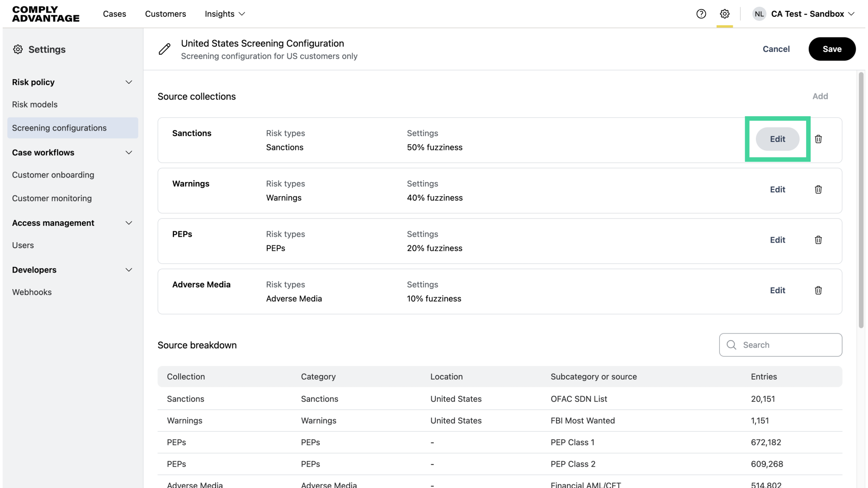Collapse the Access management section
This screenshot has height=488, width=868.
point(129,223)
